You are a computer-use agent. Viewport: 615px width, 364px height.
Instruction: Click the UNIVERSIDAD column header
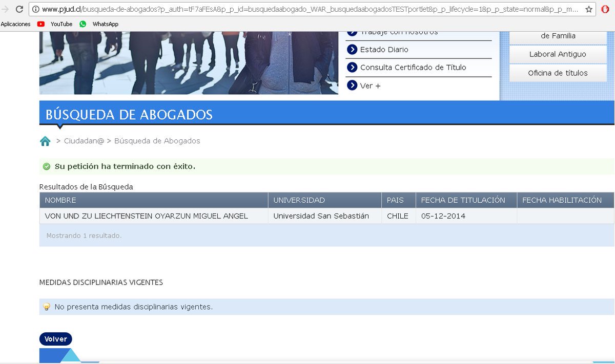click(x=324, y=200)
